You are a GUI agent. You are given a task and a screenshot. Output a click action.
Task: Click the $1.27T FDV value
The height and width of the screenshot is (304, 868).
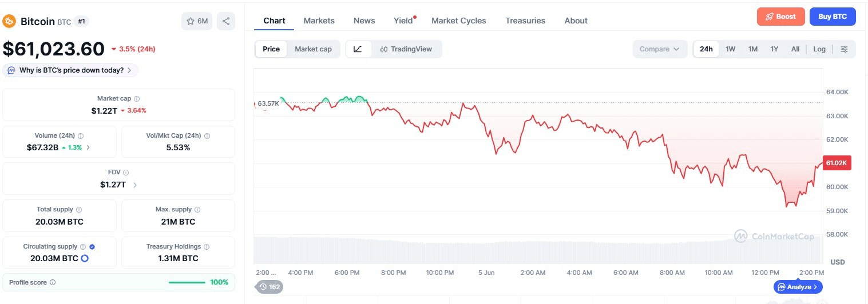pyautogui.click(x=113, y=185)
